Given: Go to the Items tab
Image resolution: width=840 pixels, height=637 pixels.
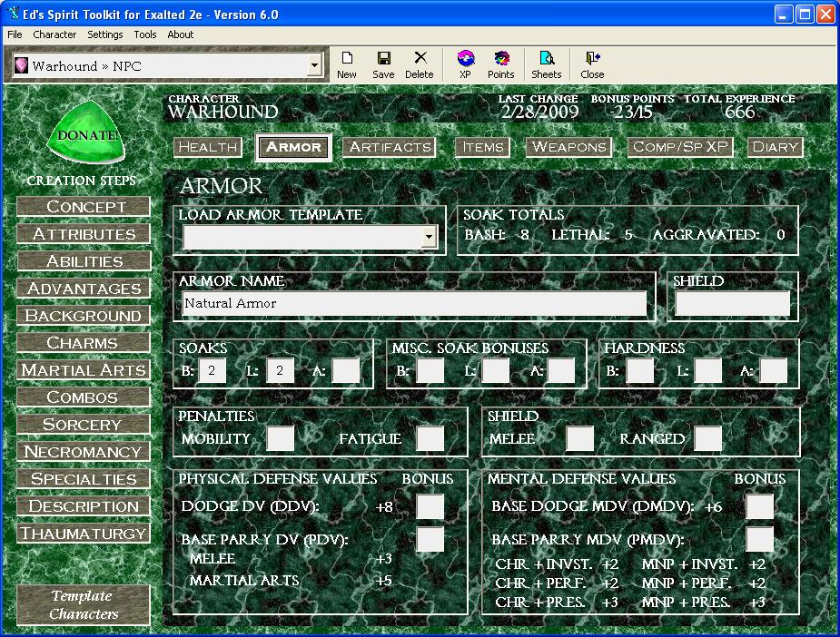Looking at the screenshot, I should (483, 147).
